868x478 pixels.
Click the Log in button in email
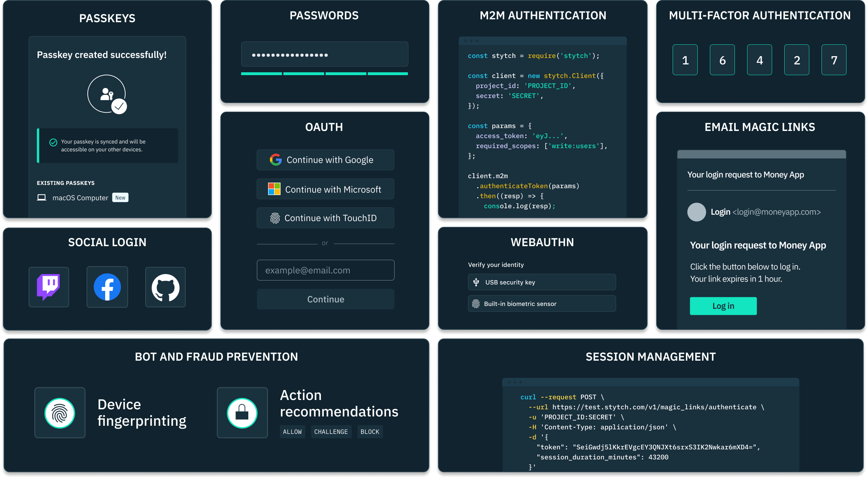[723, 306]
